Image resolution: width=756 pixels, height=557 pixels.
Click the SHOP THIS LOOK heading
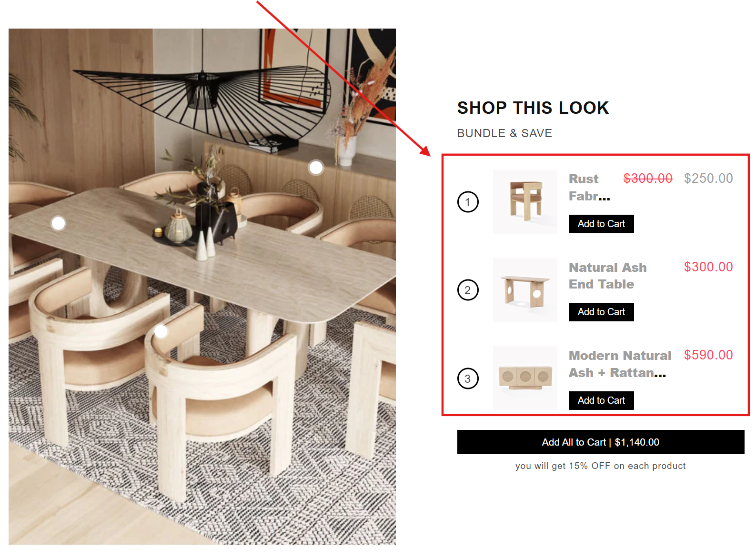[533, 108]
